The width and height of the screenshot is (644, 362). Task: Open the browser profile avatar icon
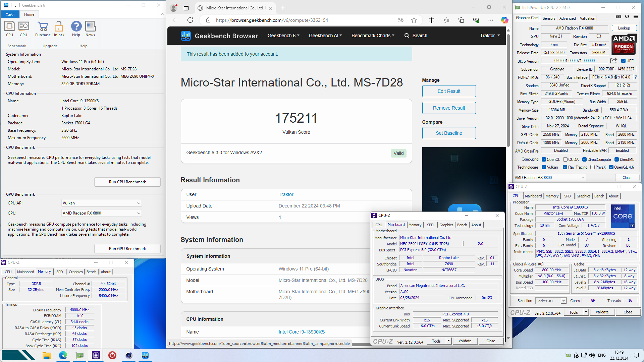click(174, 8)
